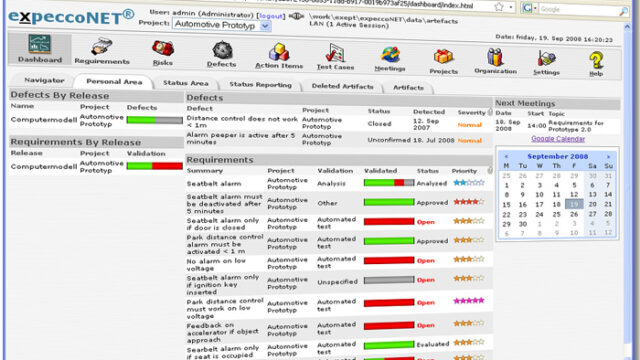Select 'Seatbelt alarm only if ignition key inserted'
640x360 pixels.
point(223,284)
